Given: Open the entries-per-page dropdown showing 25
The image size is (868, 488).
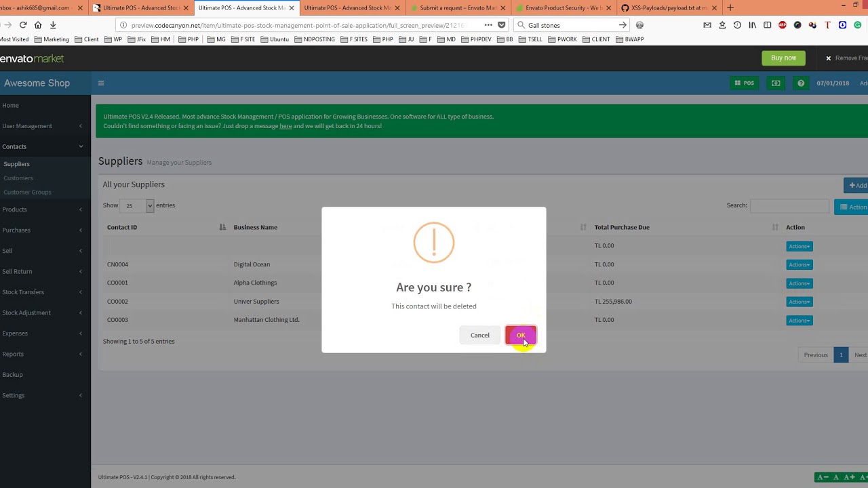Looking at the screenshot, I should [137, 205].
